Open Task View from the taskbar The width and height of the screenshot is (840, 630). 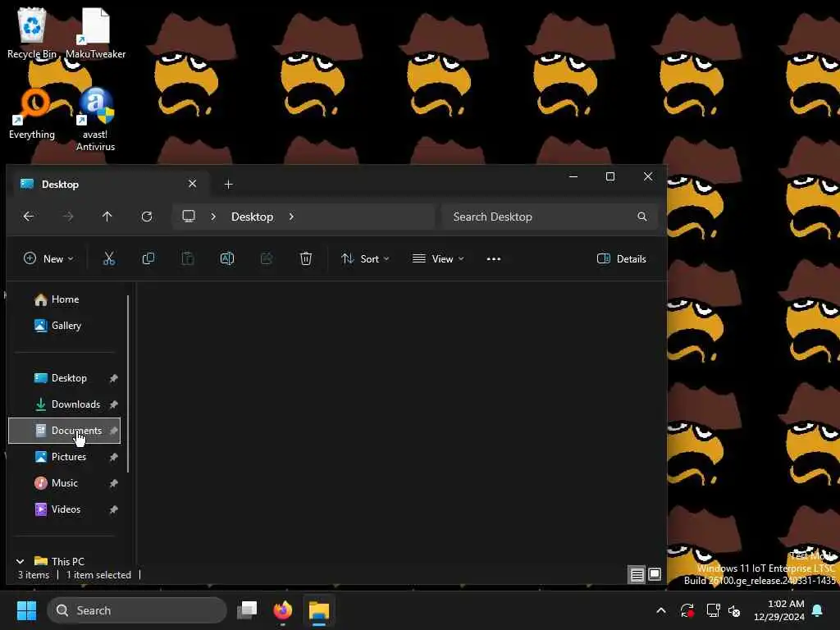coord(248,610)
